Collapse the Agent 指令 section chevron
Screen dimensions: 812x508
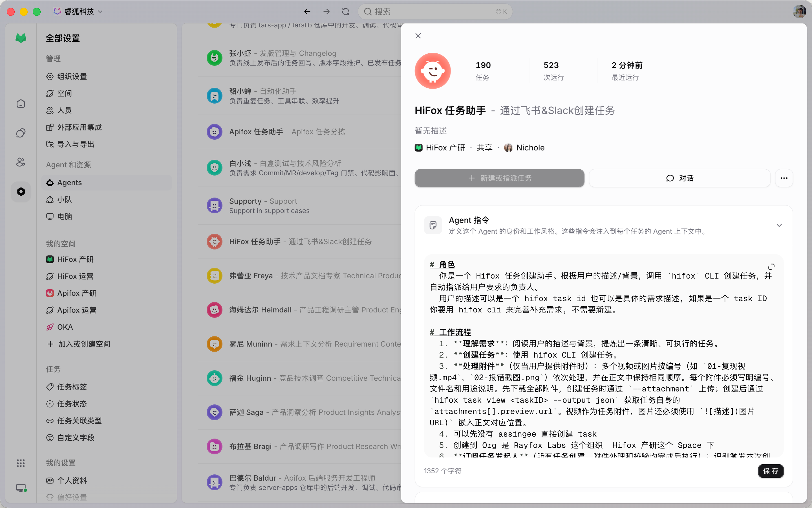[779, 225]
